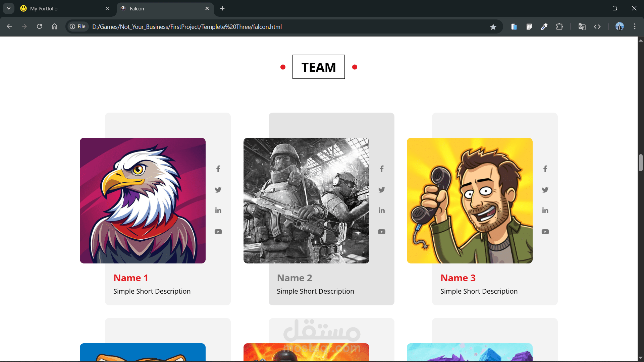The height and width of the screenshot is (362, 644).
Task: Open the Extensions puzzle icon
Action: pyautogui.click(x=559, y=26)
